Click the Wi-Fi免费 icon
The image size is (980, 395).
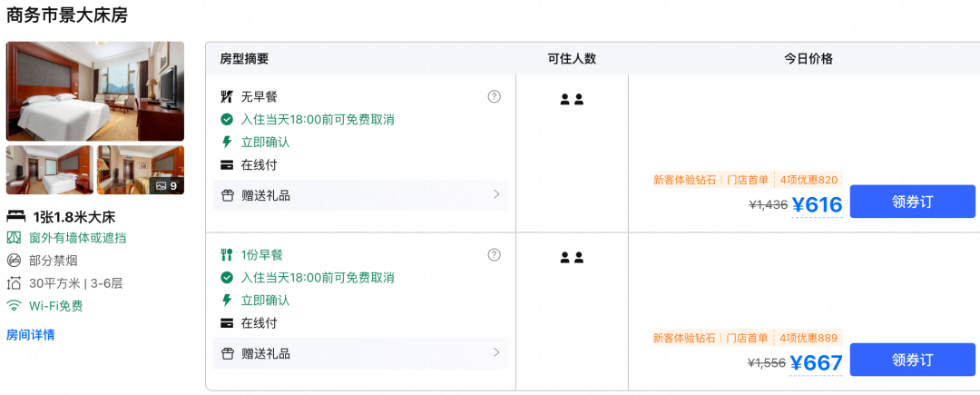pyautogui.click(x=13, y=306)
